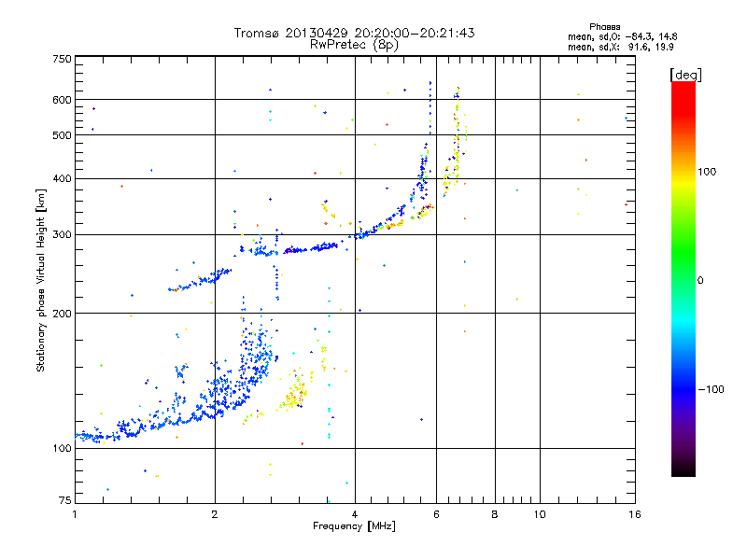
Task: Click the x-axis tick label '6'
Action: coord(436,514)
